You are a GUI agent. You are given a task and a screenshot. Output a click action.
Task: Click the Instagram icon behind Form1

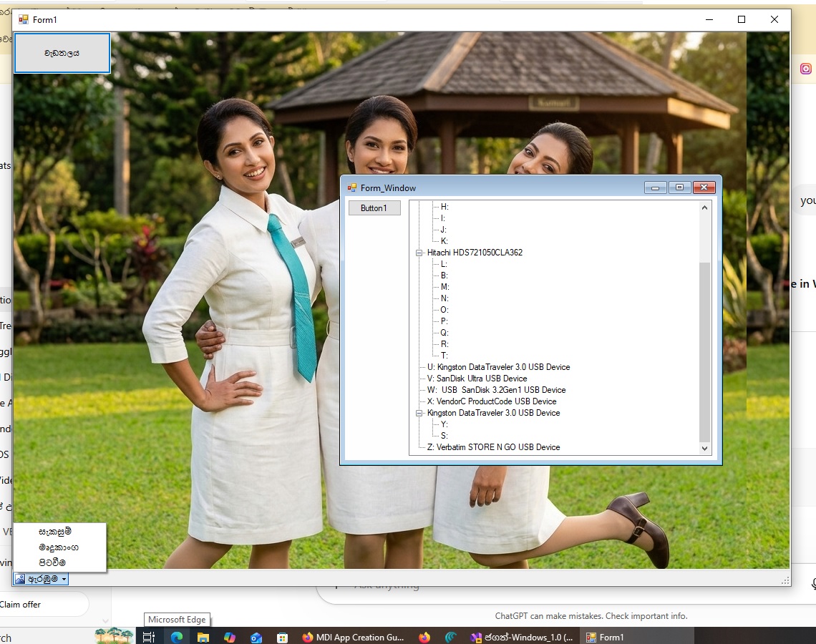[805, 69]
